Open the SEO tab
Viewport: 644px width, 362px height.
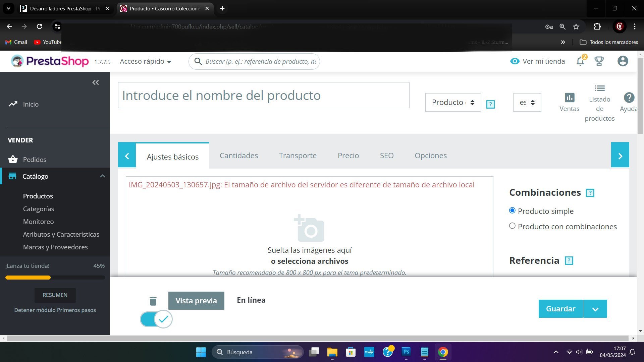[386, 156]
